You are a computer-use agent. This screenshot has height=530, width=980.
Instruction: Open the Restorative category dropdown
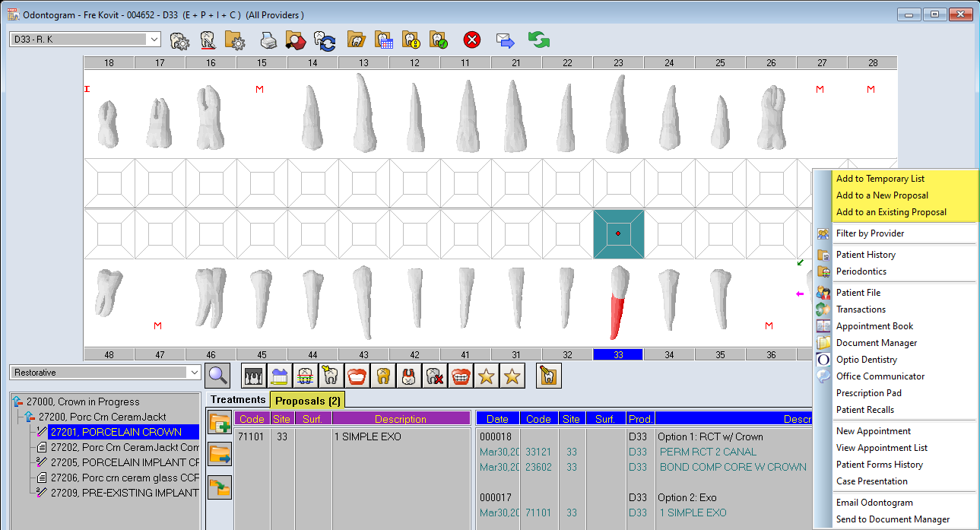(x=194, y=373)
